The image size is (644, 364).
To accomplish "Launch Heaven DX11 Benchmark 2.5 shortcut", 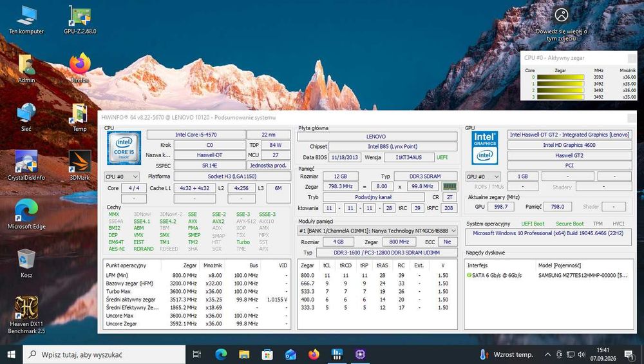I will click(26, 314).
